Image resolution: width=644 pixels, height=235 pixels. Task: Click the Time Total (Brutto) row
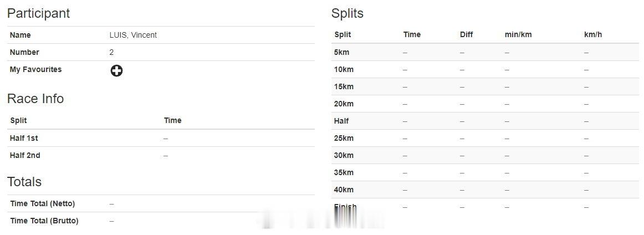(161, 221)
